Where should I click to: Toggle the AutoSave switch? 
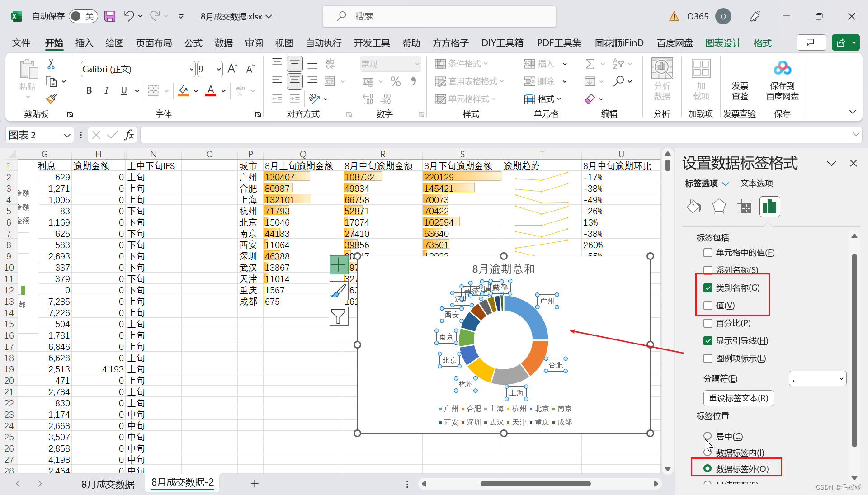pos(83,16)
